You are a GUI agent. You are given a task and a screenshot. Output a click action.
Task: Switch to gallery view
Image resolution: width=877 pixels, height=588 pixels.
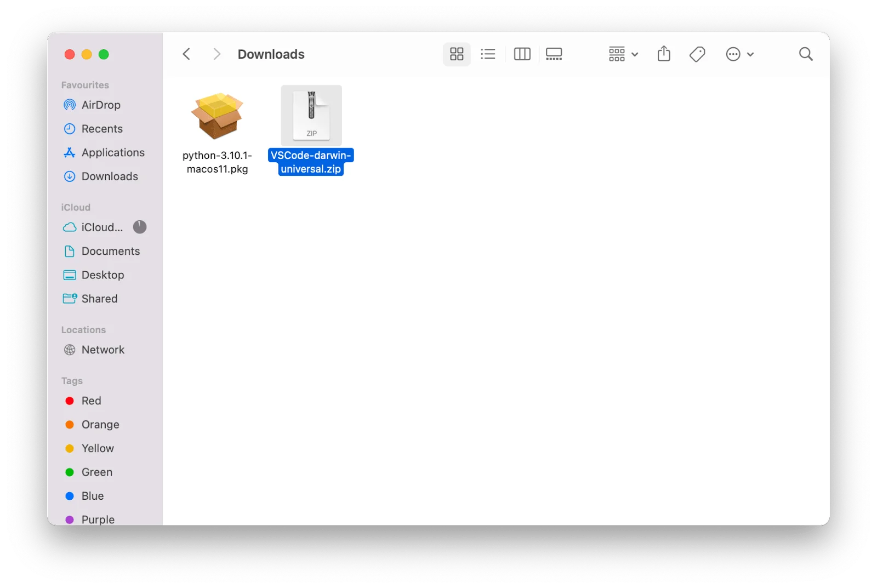tap(554, 54)
